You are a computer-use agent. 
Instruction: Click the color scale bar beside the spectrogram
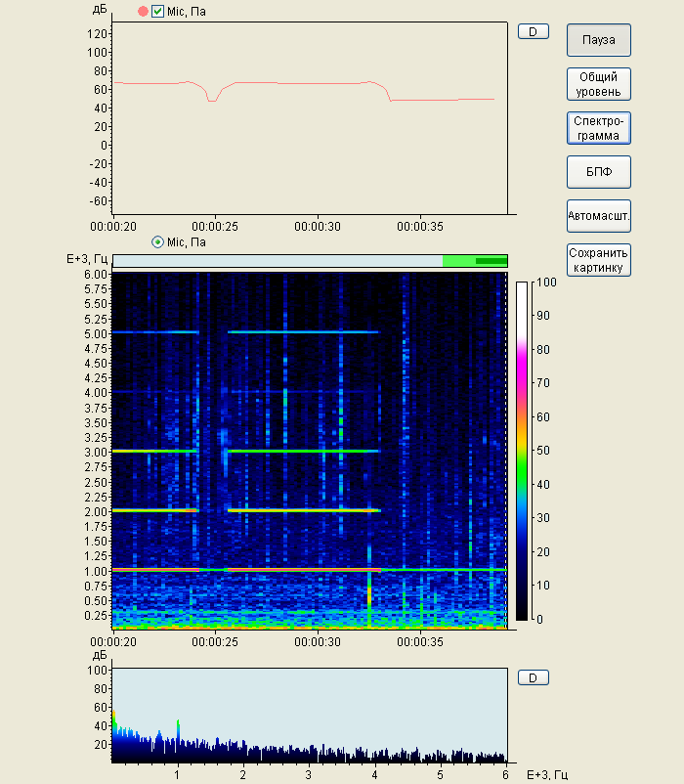(x=522, y=450)
